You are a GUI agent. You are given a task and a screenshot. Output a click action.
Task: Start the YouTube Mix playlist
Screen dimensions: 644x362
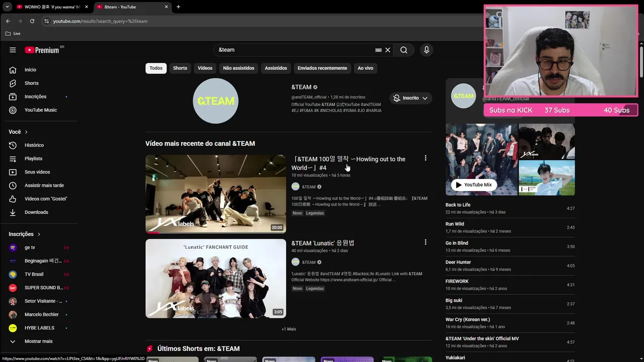(473, 185)
